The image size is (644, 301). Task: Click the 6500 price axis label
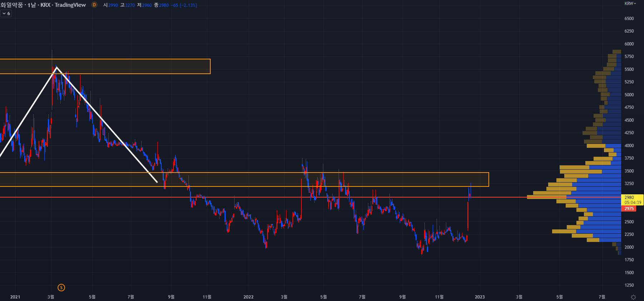[629, 19]
